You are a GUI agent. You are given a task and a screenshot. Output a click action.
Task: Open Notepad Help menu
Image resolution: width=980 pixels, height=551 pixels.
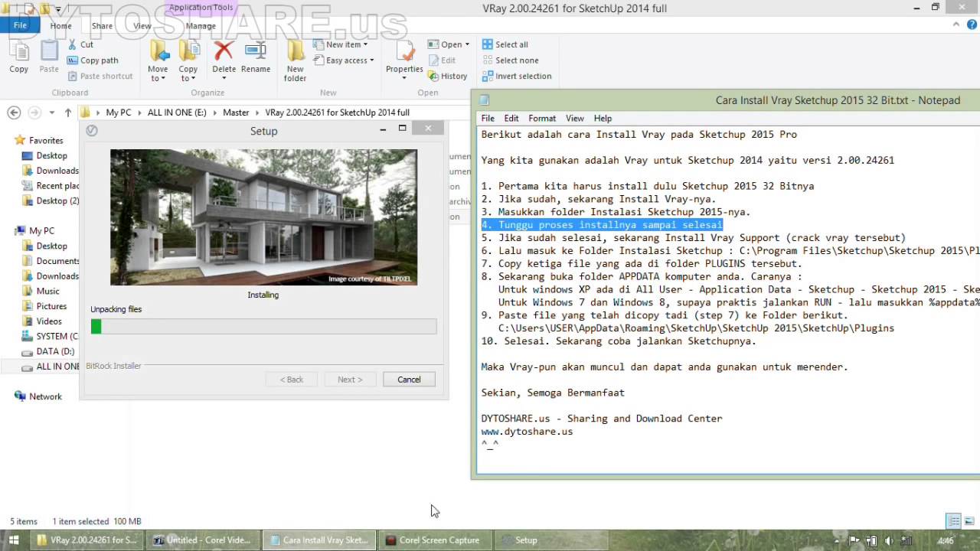coord(603,118)
